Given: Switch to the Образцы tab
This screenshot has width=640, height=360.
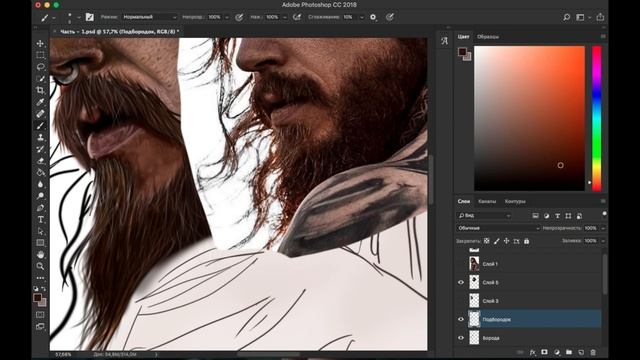Looking at the screenshot, I should pyautogui.click(x=488, y=37).
